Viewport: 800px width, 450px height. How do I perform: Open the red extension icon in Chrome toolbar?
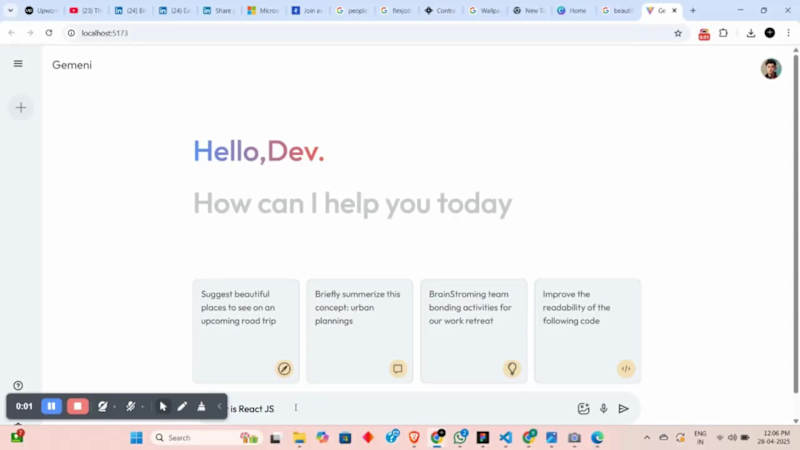[704, 34]
